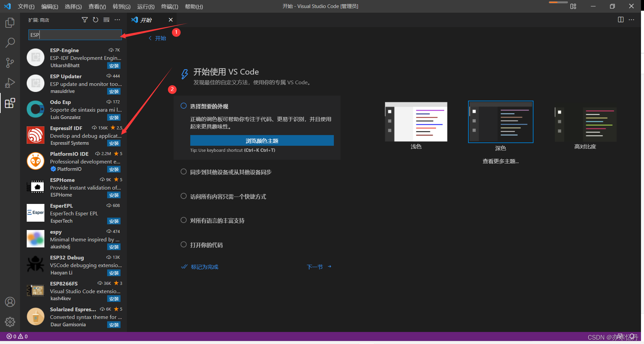The width and height of the screenshot is (644, 344).
Task: Open the ESP Updater extension title
Action: click(66, 76)
